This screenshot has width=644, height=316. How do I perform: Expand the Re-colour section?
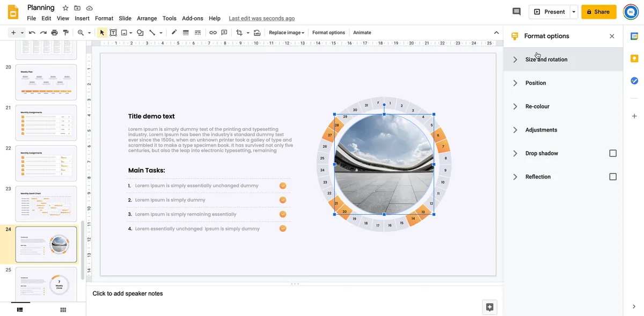[563, 106]
